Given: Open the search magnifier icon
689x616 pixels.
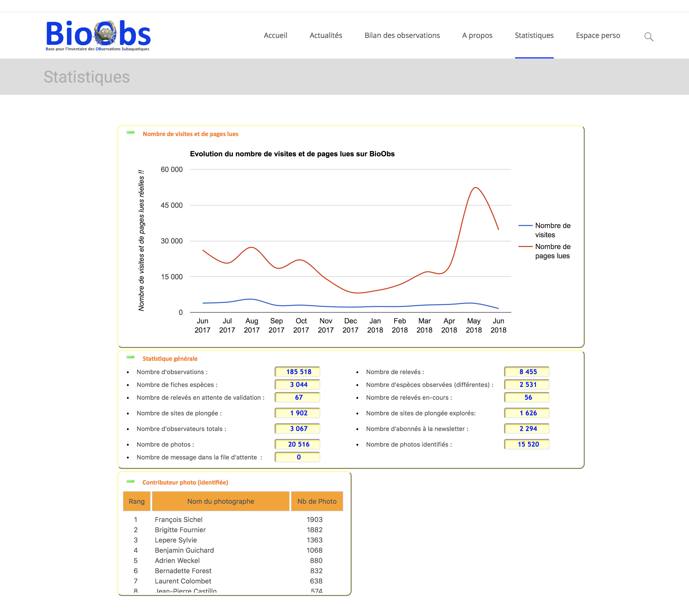Looking at the screenshot, I should (649, 37).
